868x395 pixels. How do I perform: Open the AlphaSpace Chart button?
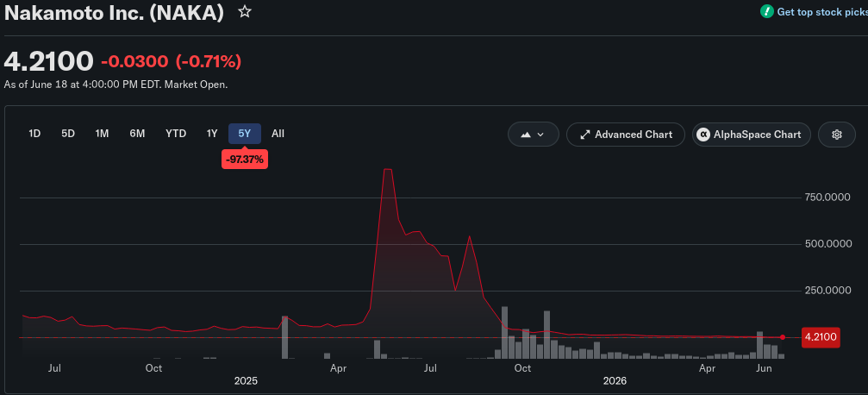(751, 135)
